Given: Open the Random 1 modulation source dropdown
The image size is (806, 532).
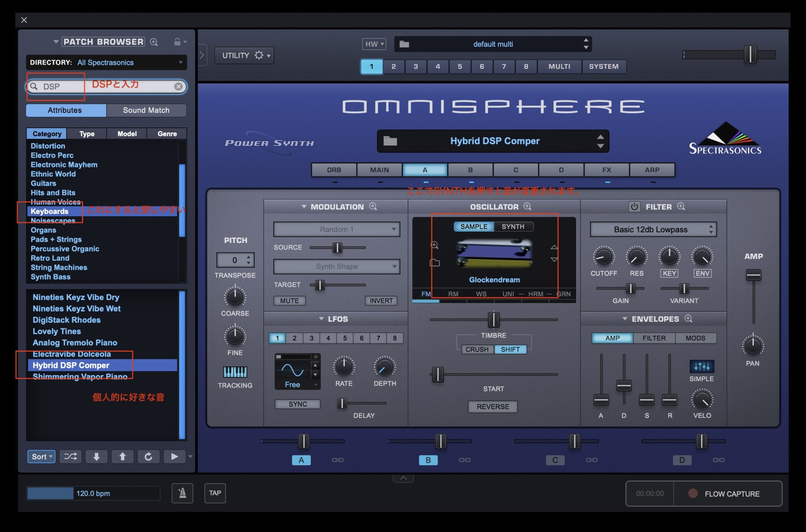Looking at the screenshot, I should pyautogui.click(x=335, y=229).
